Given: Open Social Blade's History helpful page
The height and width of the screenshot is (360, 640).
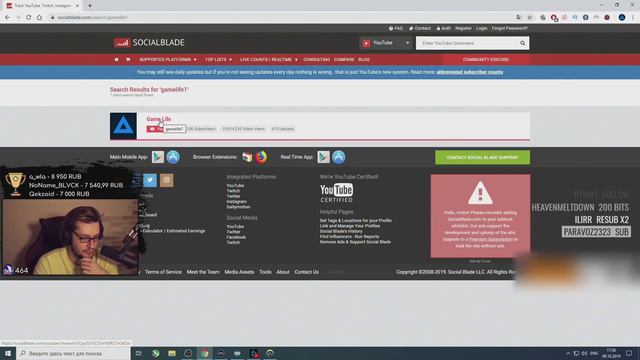Looking at the screenshot, I should click(x=341, y=231).
